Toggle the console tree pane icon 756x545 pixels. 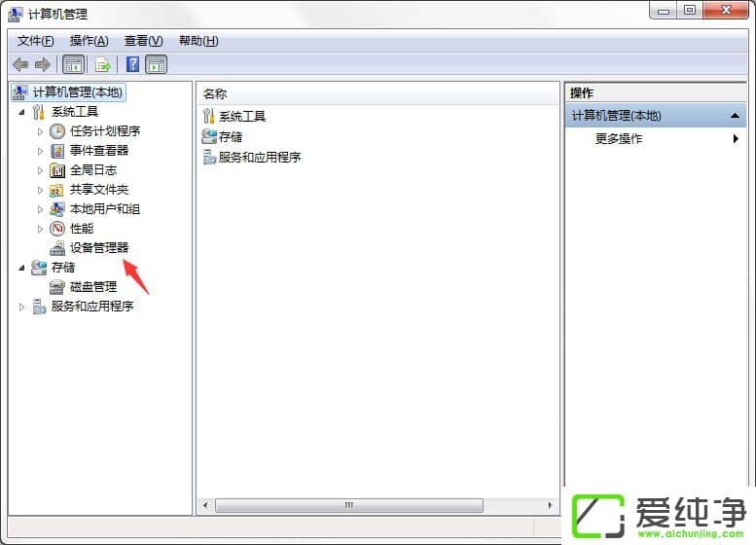click(x=74, y=64)
